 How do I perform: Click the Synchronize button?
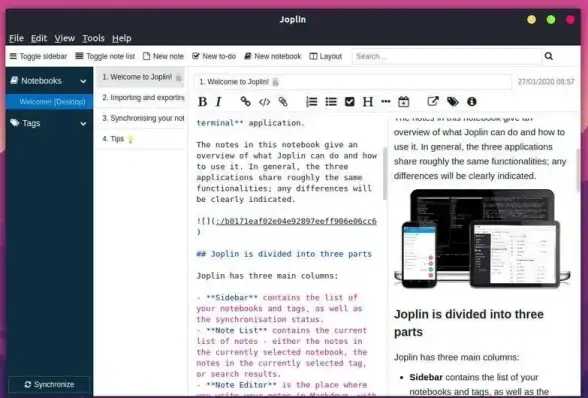point(49,384)
